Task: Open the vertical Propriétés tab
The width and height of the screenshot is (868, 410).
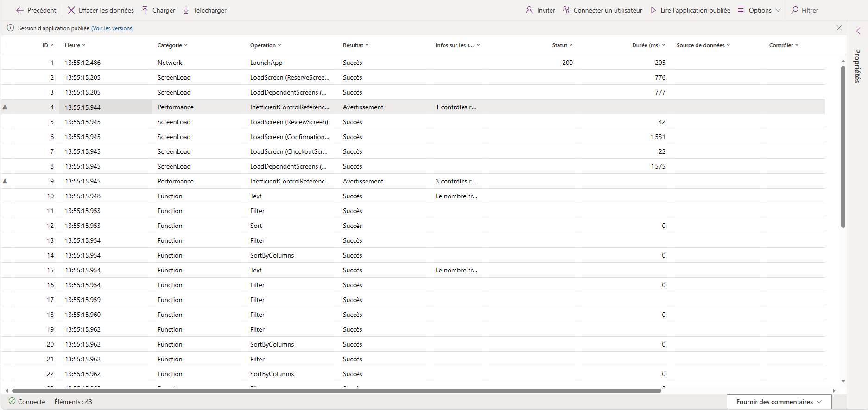Action: pyautogui.click(x=858, y=66)
